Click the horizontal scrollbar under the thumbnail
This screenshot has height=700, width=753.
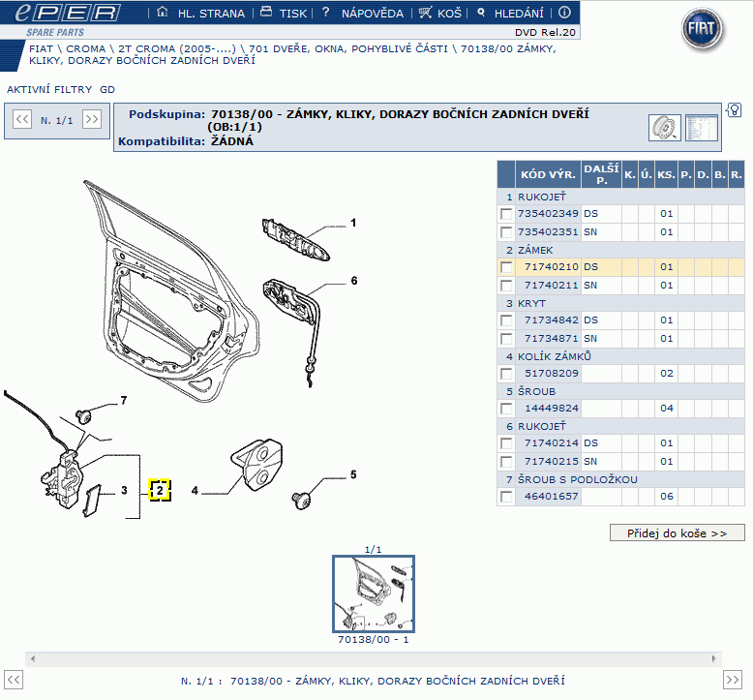coord(376,658)
